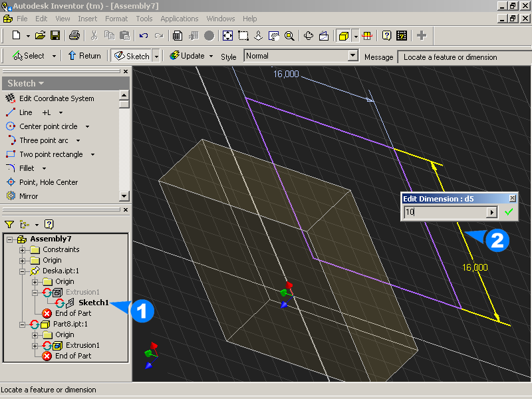Open the Insert menu
Image resolution: width=532 pixels, height=399 pixels.
point(88,19)
